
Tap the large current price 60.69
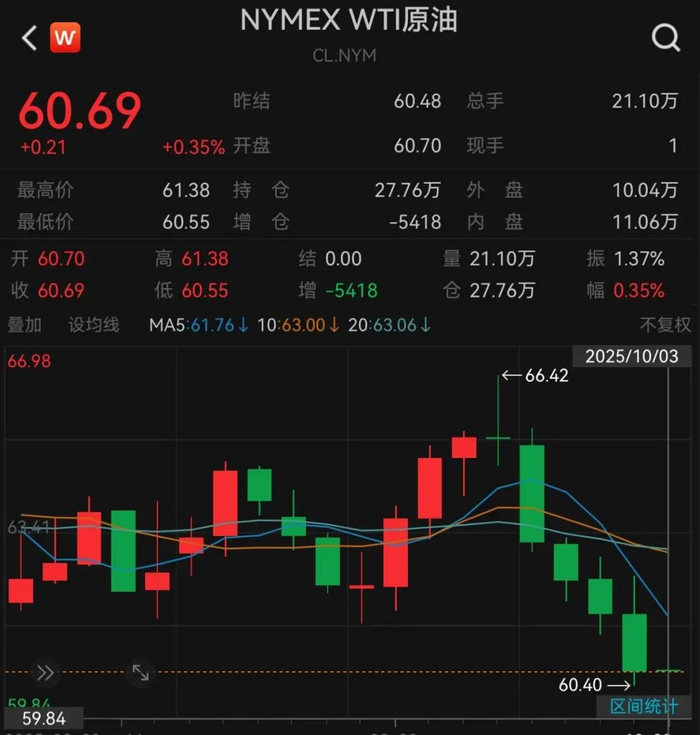(80, 111)
